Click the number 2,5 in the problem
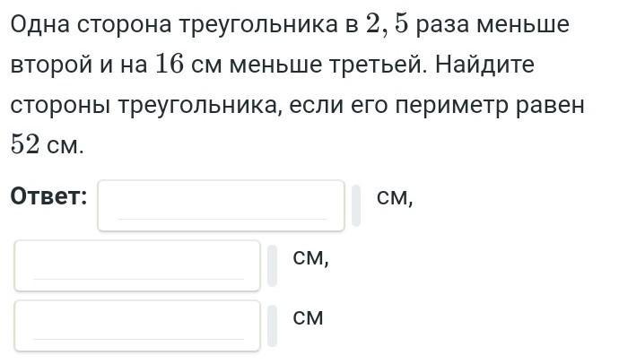This screenshot has width=619, height=364. [388, 25]
